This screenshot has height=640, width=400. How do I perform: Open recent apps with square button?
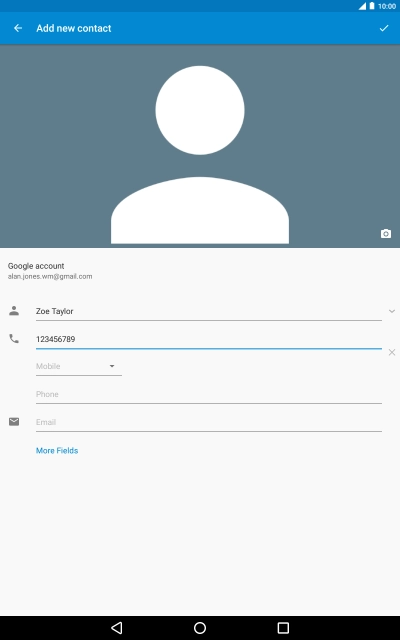[x=283, y=628]
